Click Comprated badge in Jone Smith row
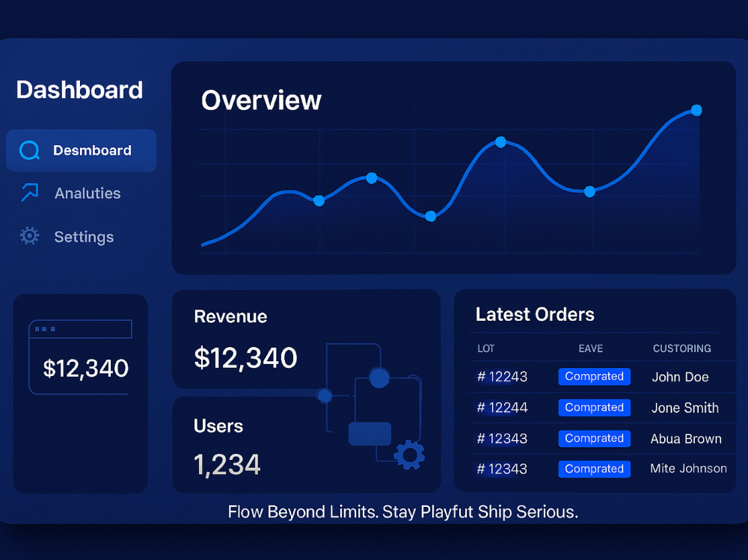Image resolution: width=748 pixels, height=560 pixels. 595,407
